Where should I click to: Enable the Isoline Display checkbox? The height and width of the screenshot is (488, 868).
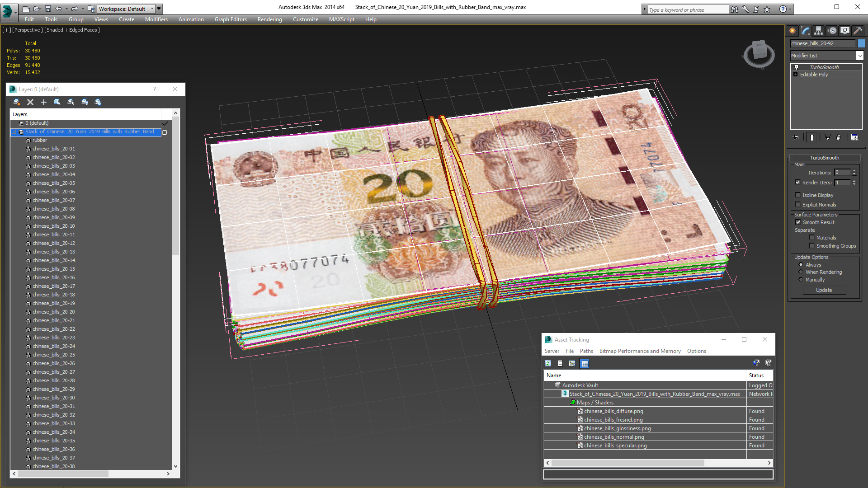click(x=797, y=195)
